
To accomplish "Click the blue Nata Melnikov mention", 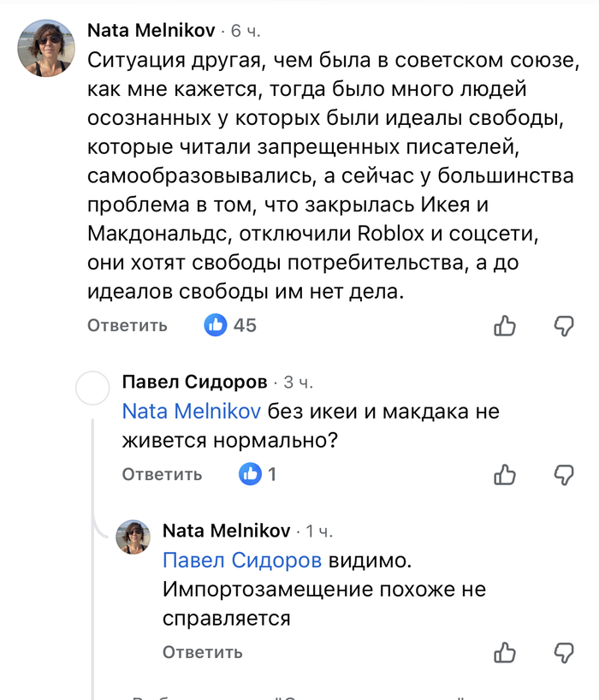I will click(192, 412).
